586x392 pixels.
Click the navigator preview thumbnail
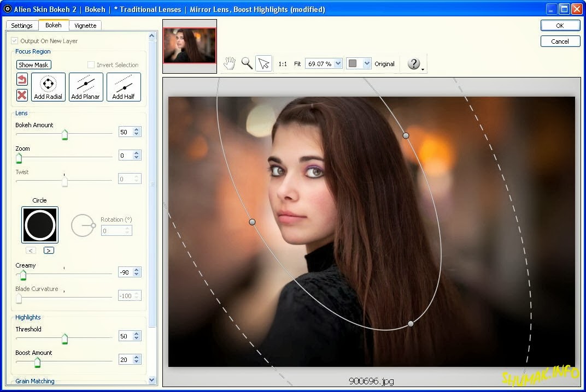click(x=190, y=45)
